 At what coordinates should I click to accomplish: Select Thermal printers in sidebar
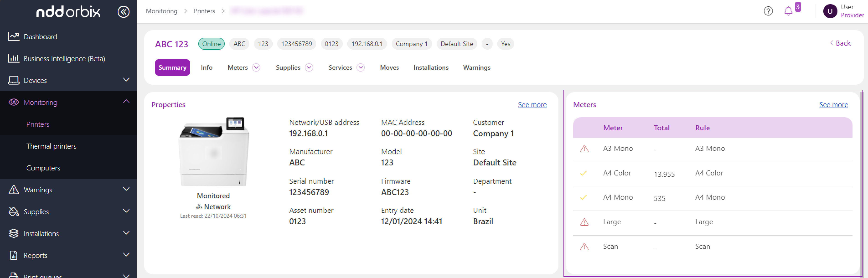[51, 146]
